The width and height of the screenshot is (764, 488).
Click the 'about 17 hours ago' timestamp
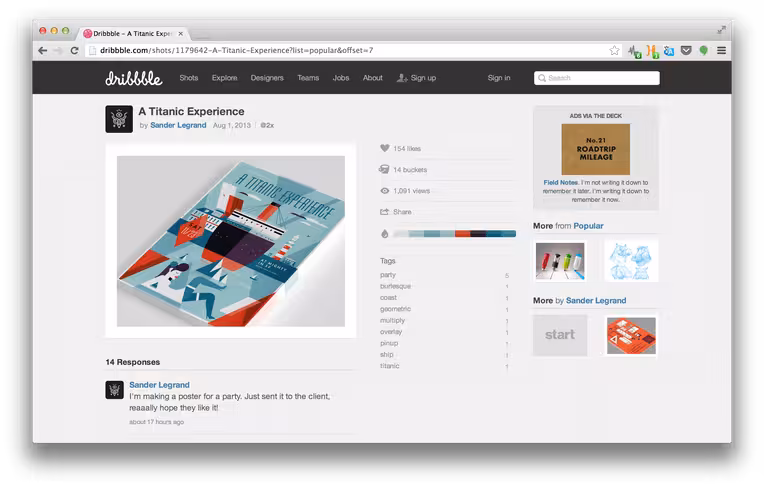pyautogui.click(x=156, y=422)
